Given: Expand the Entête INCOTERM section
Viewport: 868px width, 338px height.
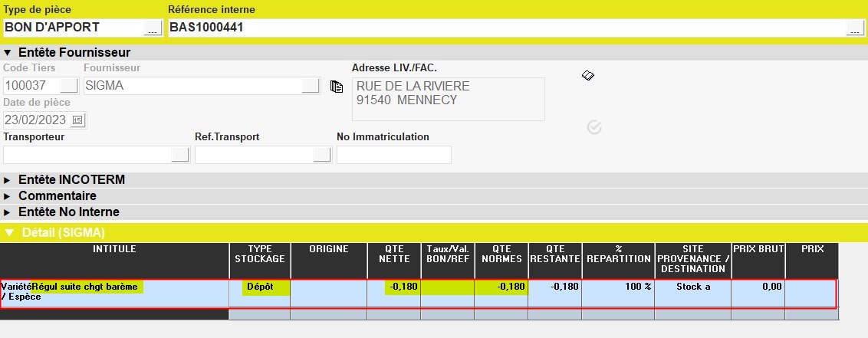Looking at the screenshot, I should 8,180.
